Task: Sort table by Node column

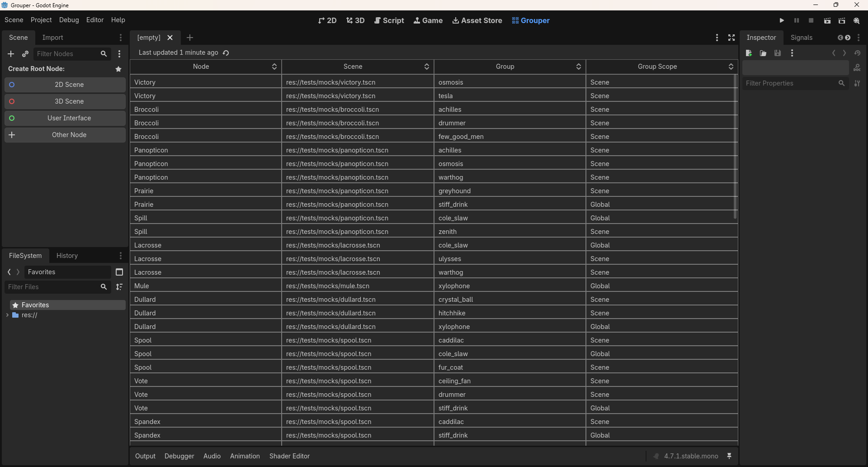Action: coord(206,67)
